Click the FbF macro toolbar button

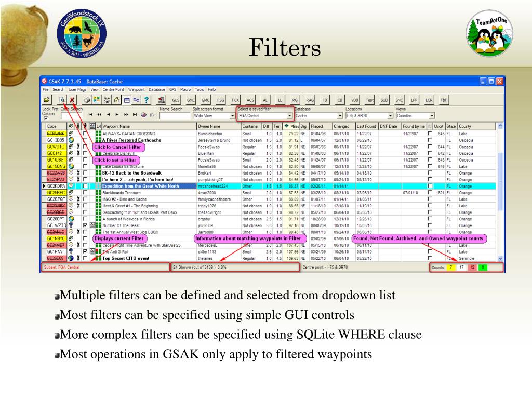[x=444, y=100]
